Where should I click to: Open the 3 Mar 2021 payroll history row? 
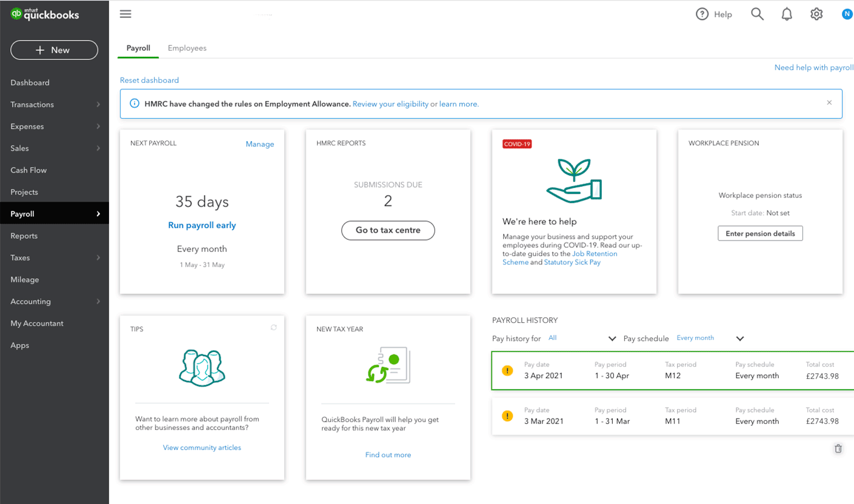[x=673, y=416]
